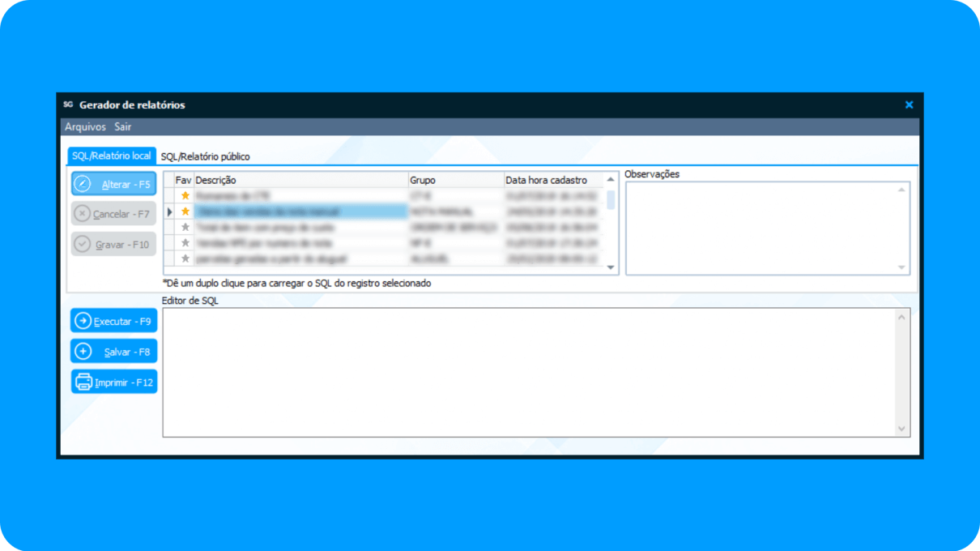Click the Sair menu item
This screenshot has width=980, height=551.
122,127
